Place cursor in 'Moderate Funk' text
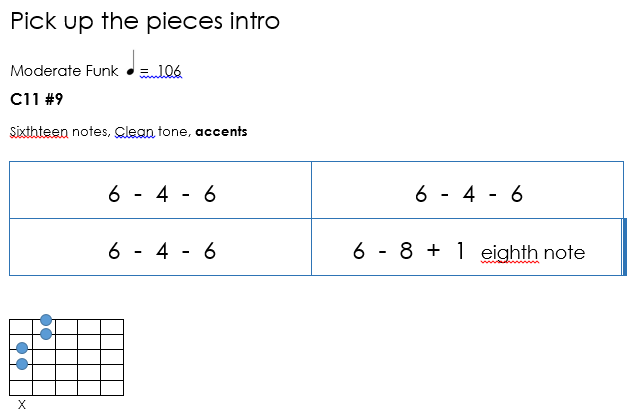Screen dimensions: 635x413 coord(64,71)
